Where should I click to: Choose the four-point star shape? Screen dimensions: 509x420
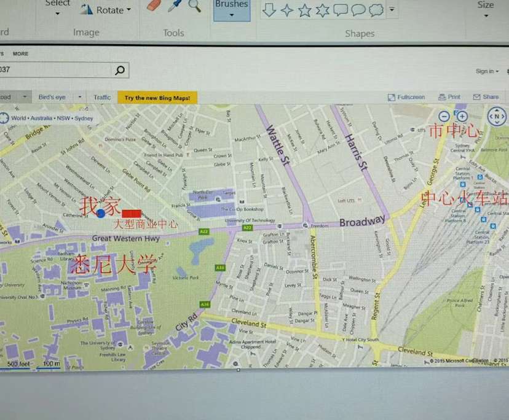click(287, 10)
